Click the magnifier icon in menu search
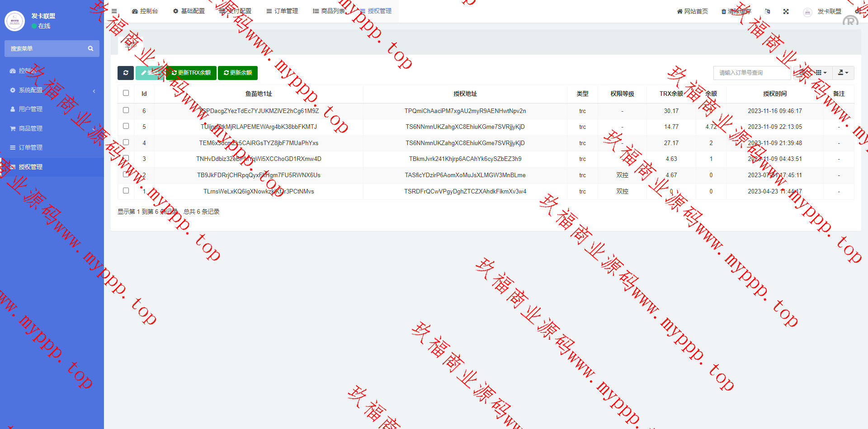Screen dimensions: 868x429 (90, 49)
